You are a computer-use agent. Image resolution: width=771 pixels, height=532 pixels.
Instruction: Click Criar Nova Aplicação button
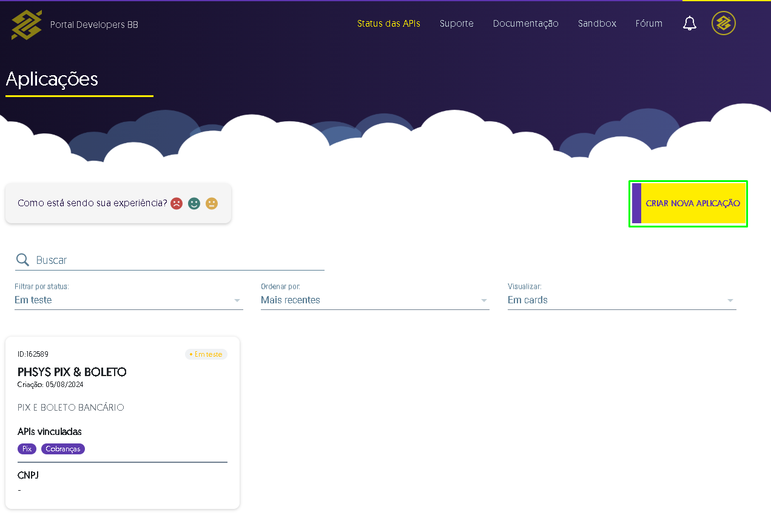(688, 204)
